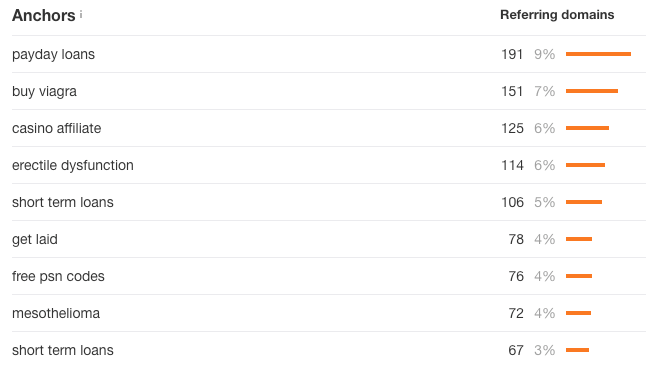
Task: Click the 72 count beside mesothelioma
Action: [516, 313]
